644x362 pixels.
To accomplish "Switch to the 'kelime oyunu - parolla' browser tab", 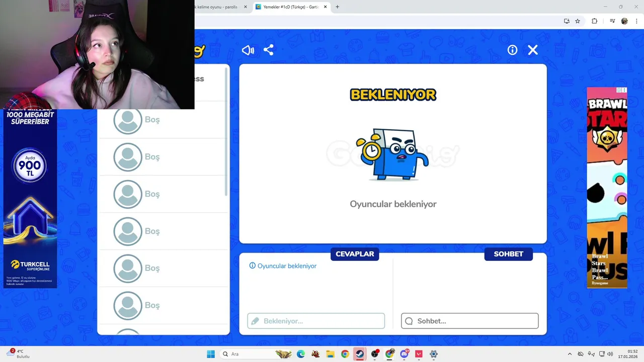I will (x=216, y=7).
